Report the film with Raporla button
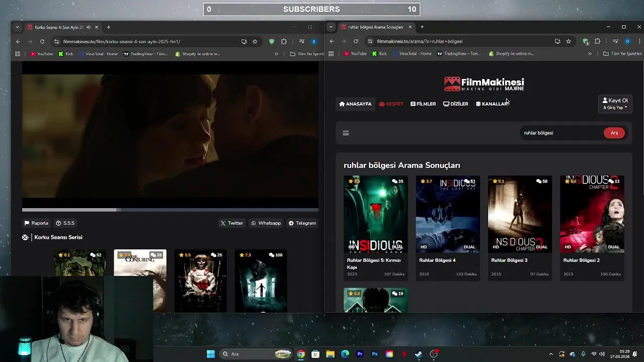Image resolution: width=644 pixels, height=362 pixels. click(36, 223)
